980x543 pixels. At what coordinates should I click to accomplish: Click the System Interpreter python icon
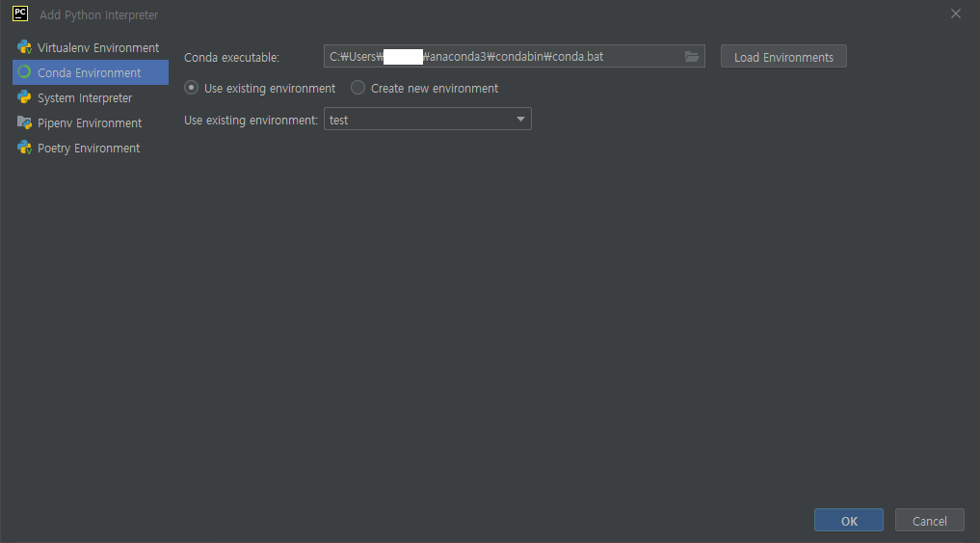pos(24,97)
